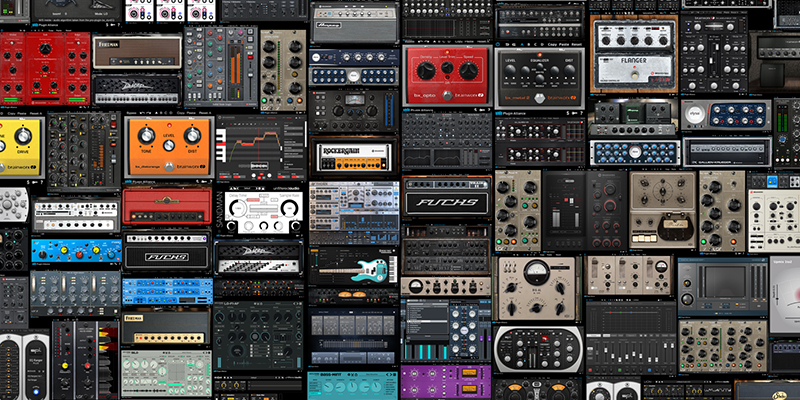The height and width of the screenshot is (400, 800).
Task: Click Paste in the bx_metal 2 toolbar
Action: click(564, 44)
